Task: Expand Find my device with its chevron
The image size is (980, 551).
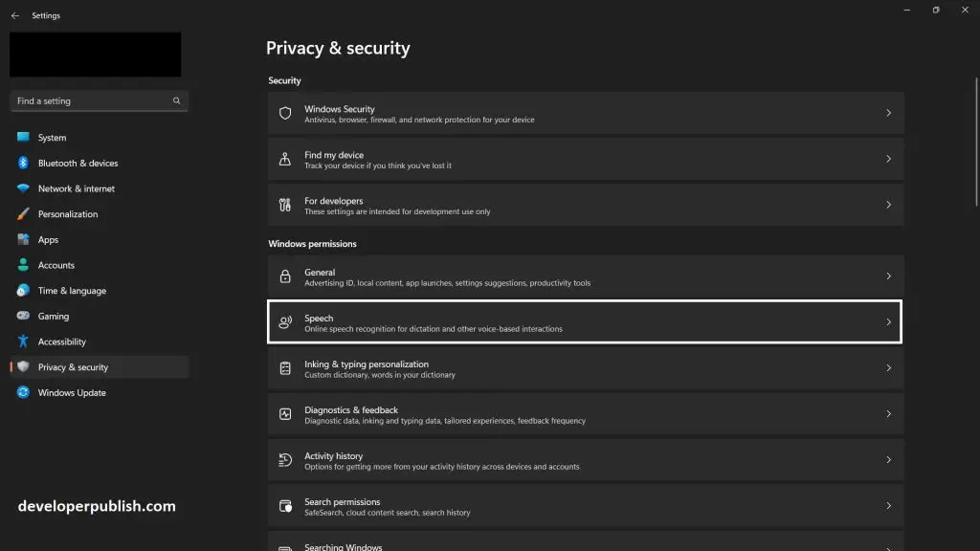Action: pyautogui.click(x=888, y=159)
